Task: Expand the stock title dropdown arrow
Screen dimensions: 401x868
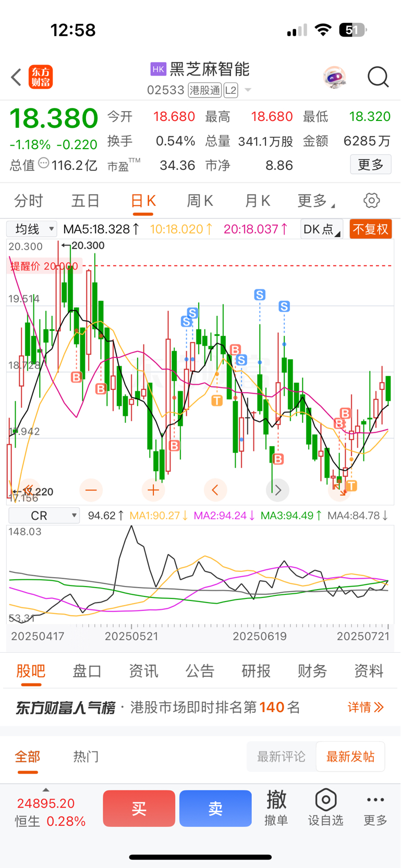Action: point(248,90)
